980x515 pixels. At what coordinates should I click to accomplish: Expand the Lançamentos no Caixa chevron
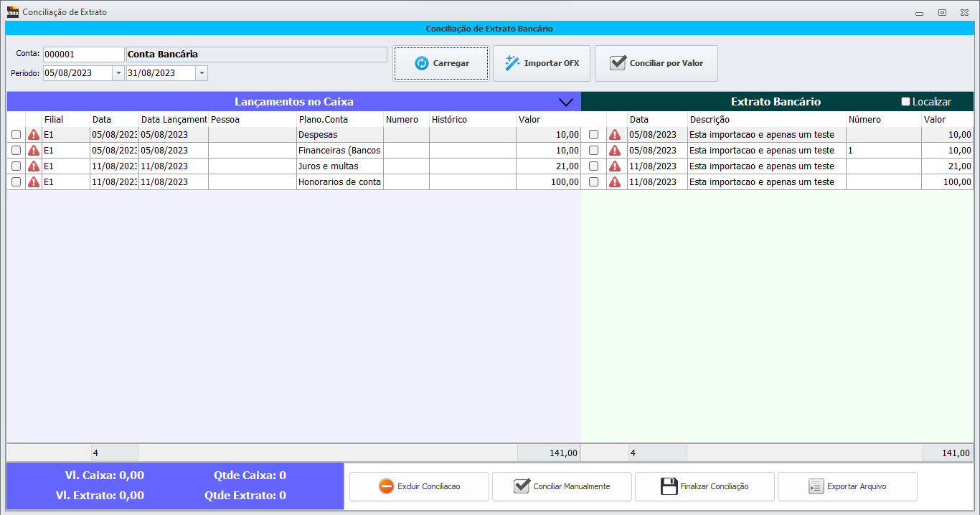566,102
